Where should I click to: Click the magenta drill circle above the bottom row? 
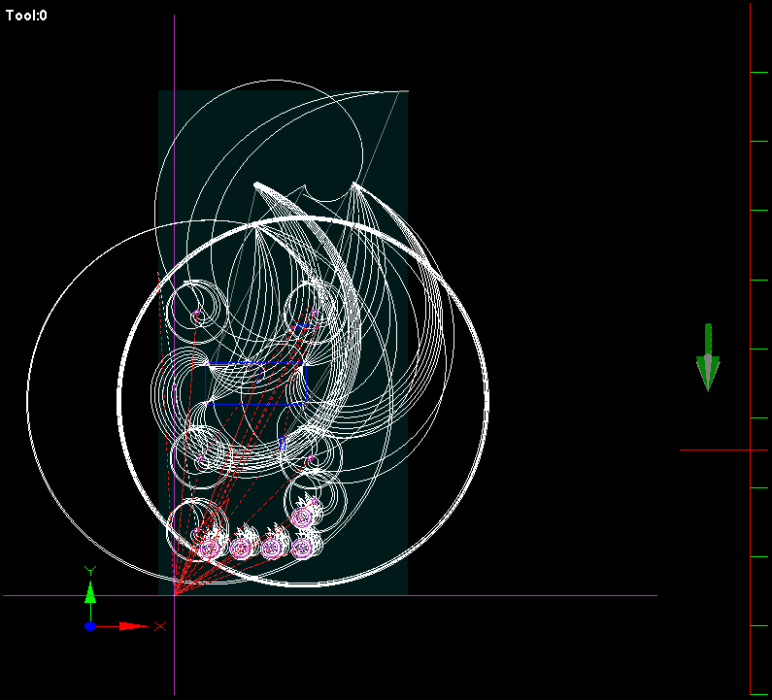click(x=301, y=517)
